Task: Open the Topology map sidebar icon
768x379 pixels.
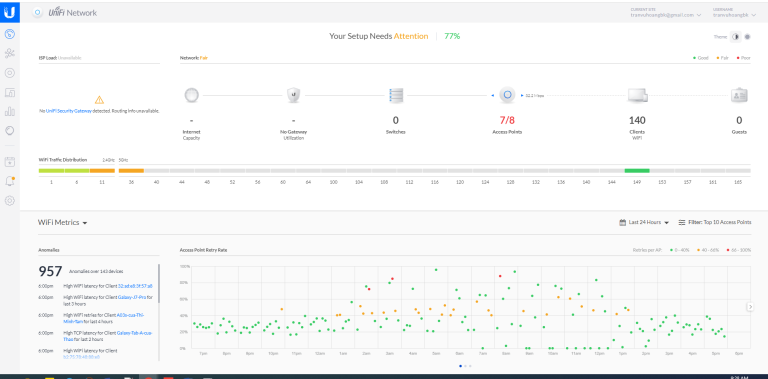Action: click(x=9, y=53)
